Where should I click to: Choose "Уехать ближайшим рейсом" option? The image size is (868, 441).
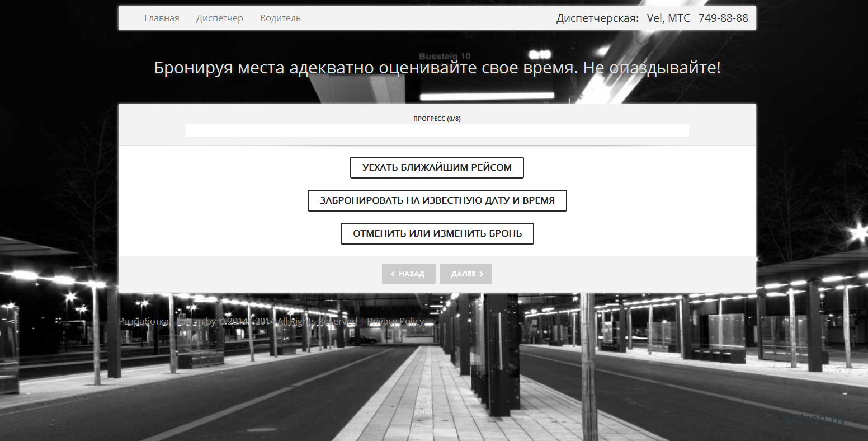pos(437,167)
